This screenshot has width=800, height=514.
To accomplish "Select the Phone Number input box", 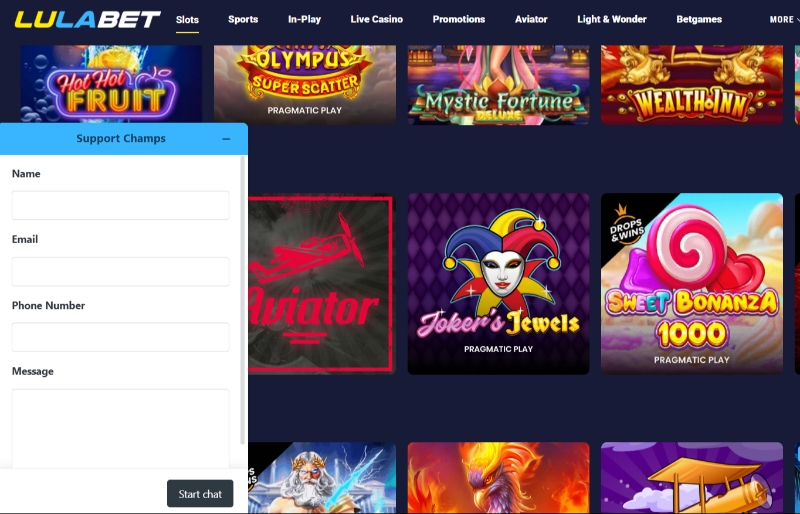I will click(120, 337).
